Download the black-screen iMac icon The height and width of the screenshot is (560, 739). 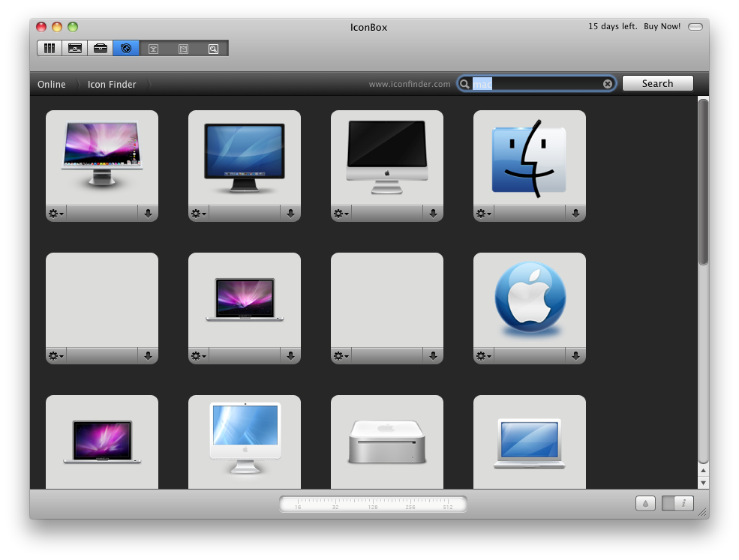(433, 214)
